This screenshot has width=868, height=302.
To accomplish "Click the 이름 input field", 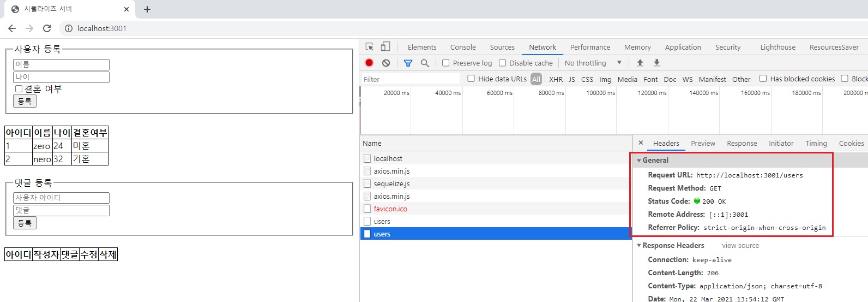I will 61,64.
